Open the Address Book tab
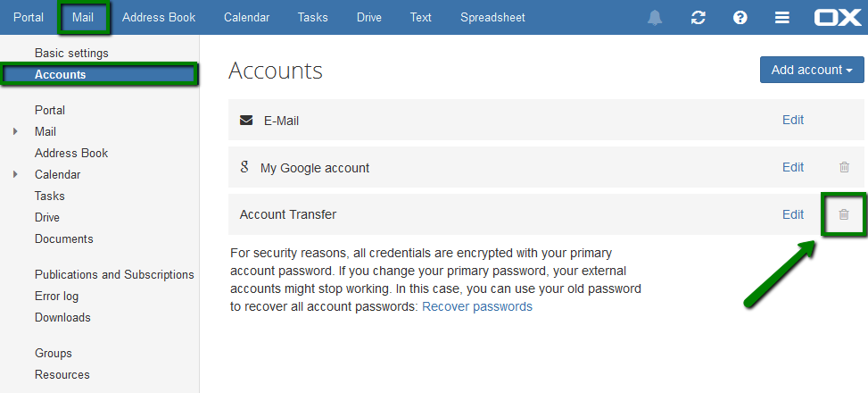 159,17
